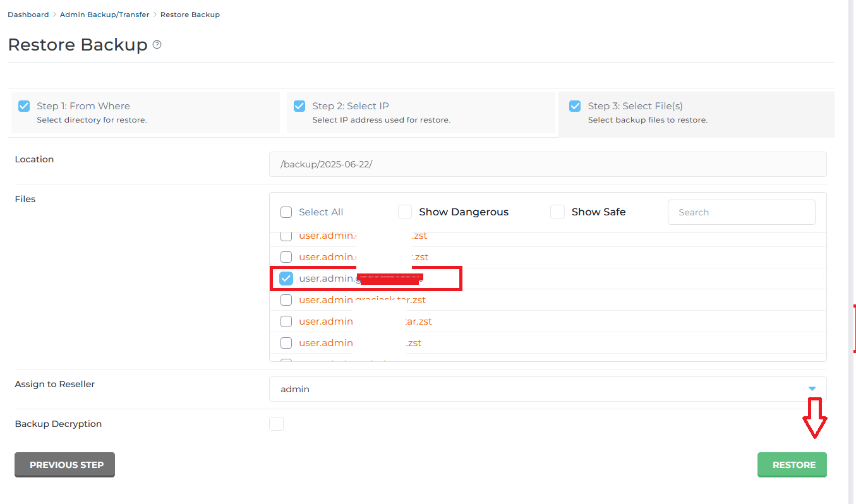Image resolution: width=856 pixels, height=504 pixels.
Task: Expand the Assign to Reseller dropdown arrow
Action: (812, 389)
